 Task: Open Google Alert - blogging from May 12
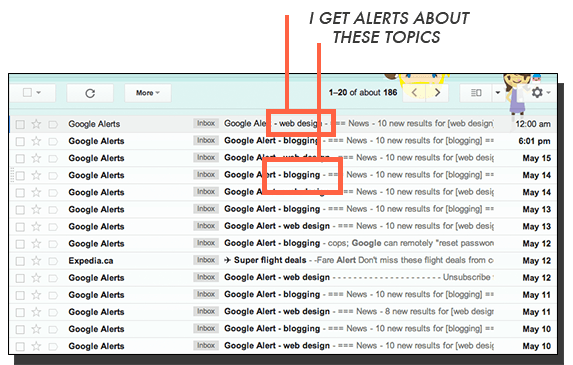coord(272,243)
